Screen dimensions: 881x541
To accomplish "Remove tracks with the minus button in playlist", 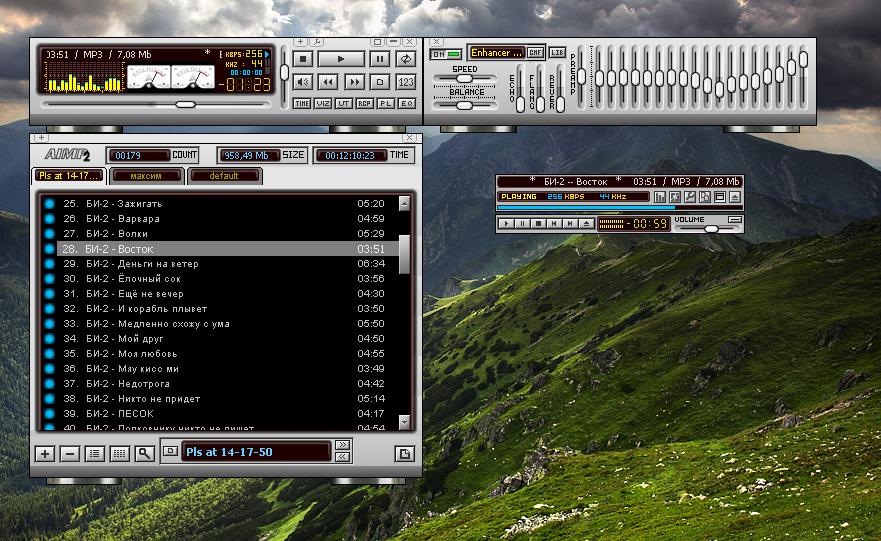I will [x=70, y=453].
